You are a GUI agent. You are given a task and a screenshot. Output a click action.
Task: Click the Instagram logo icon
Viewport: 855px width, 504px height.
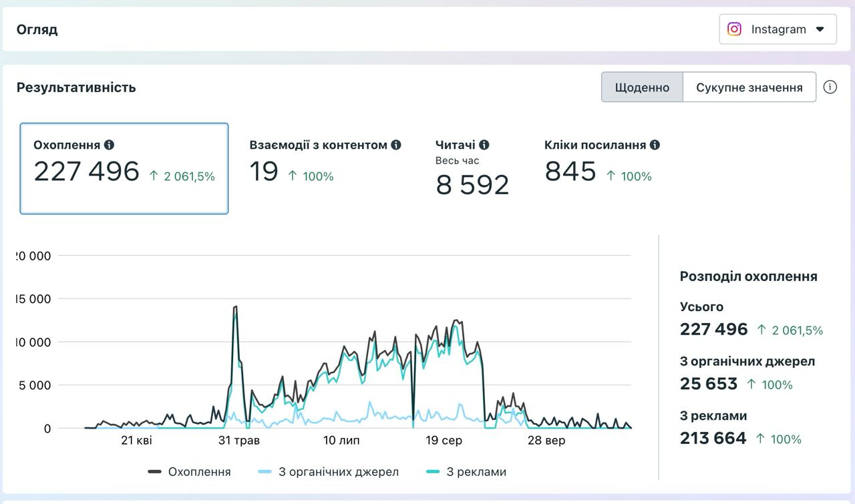point(734,29)
